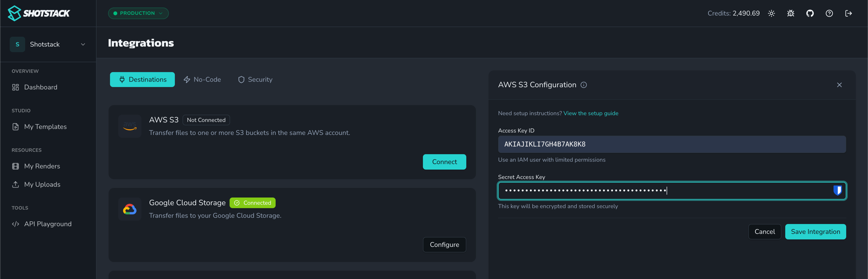This screenshot has width=868, height=279.
Task: Click the Integrations page heading
Action: tap(141, 43)
